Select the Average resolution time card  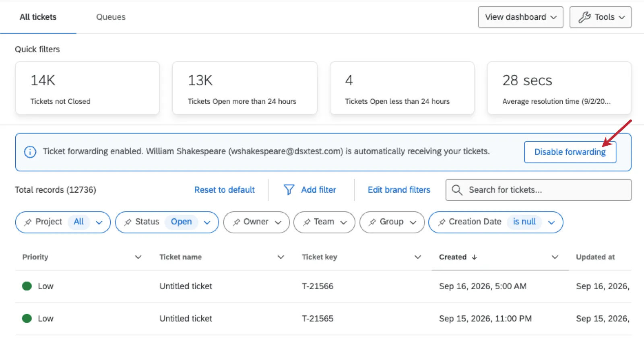[559, 88]
